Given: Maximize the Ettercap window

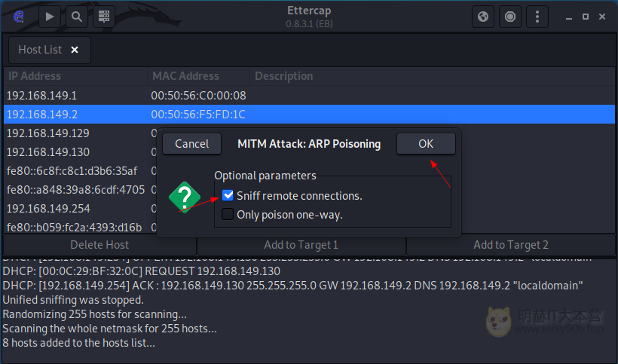Looking at the screenshot, I should point(586,17).
